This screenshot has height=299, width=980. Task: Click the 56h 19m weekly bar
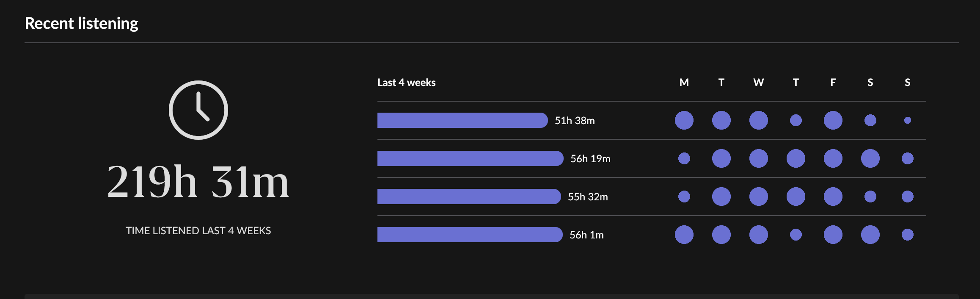[470, 158]
